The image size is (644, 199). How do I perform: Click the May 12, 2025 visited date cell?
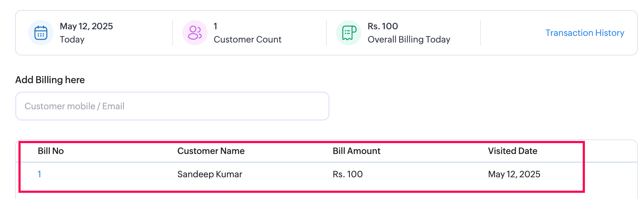point(514,174)
